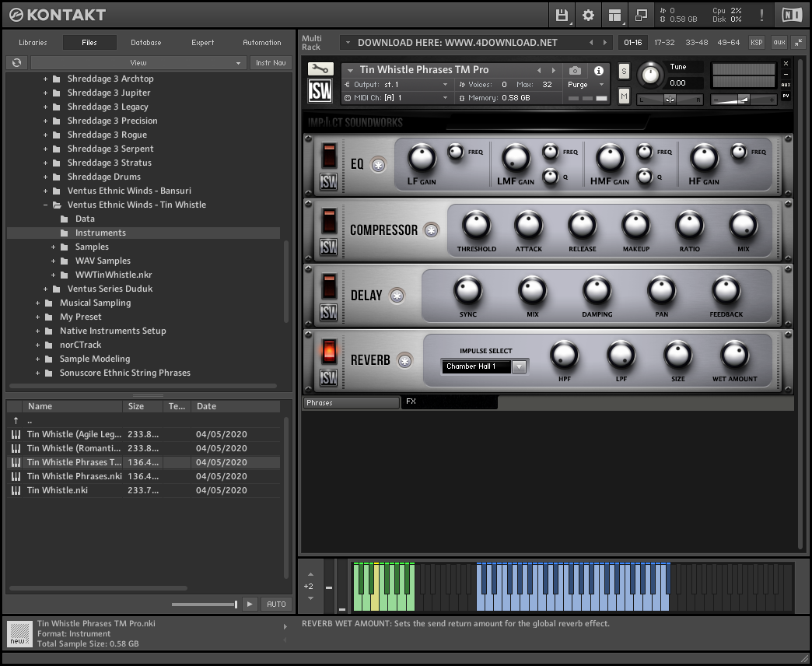Click the Compressor snowflake icon
Image resolution: width=812 pixels, height=666 pixels.
click(x=431, y=230)
